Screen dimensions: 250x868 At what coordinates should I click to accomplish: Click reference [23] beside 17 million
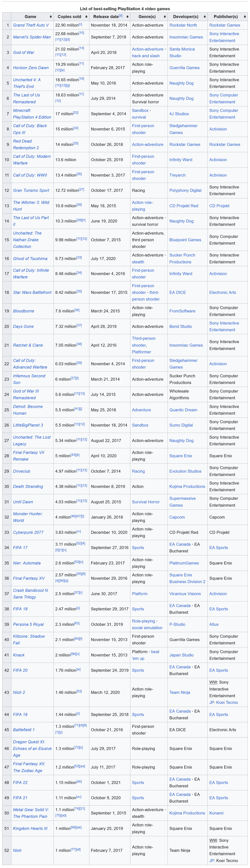coord(75,113)
